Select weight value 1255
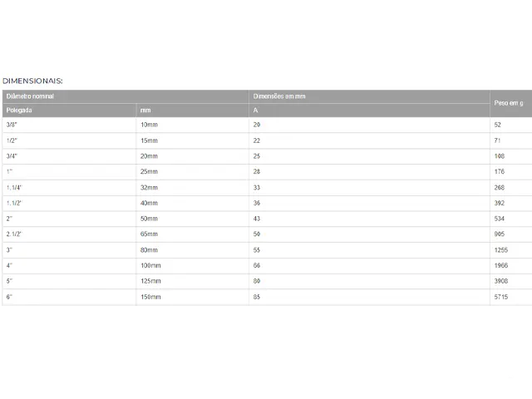The height and width of the screenshot is (399, 532). 500,250
